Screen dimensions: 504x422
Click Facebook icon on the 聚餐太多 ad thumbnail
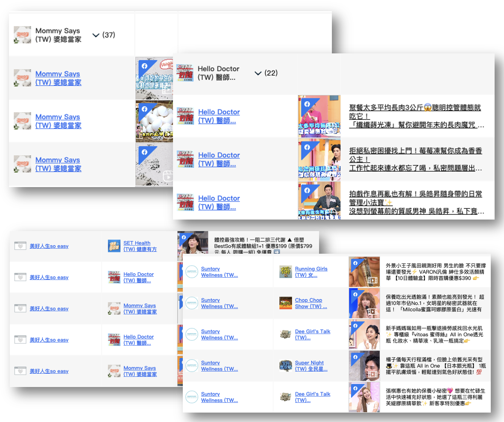coord(306,104)
